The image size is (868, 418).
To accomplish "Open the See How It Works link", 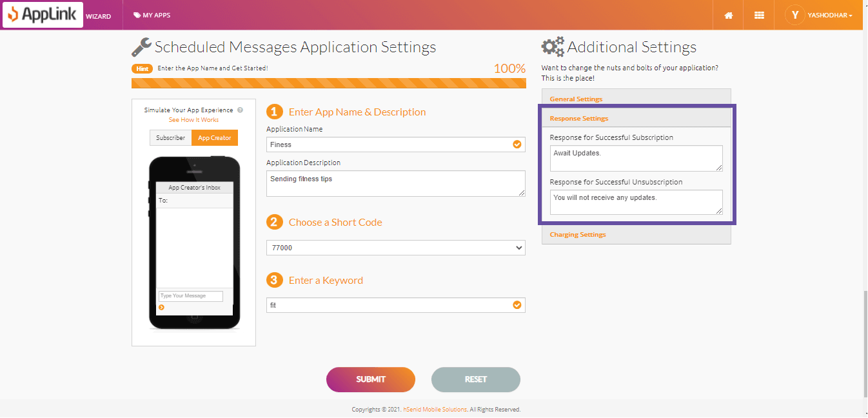I will click(x=193, y=120).
